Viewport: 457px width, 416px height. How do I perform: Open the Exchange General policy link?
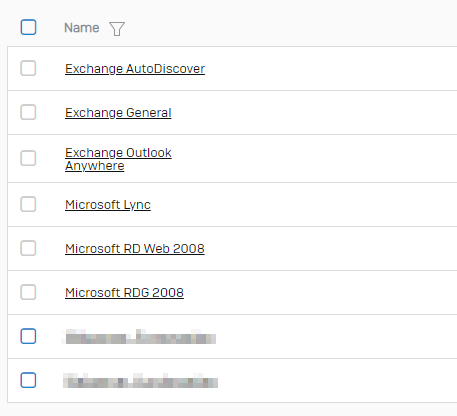(x=118, y=113)
